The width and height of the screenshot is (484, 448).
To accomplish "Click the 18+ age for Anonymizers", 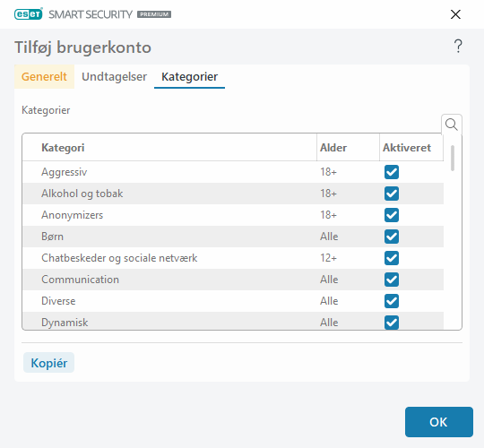I will pos(328,215).
